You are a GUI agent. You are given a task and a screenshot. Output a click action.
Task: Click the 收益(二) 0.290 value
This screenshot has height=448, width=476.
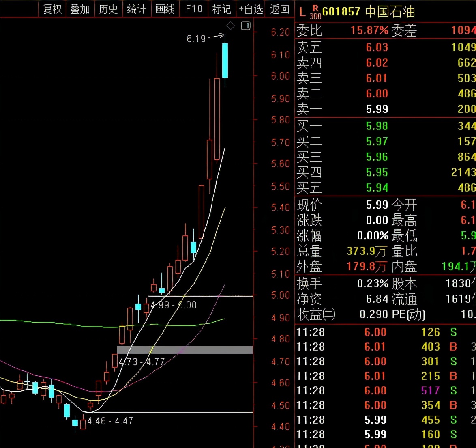(374, 314)
